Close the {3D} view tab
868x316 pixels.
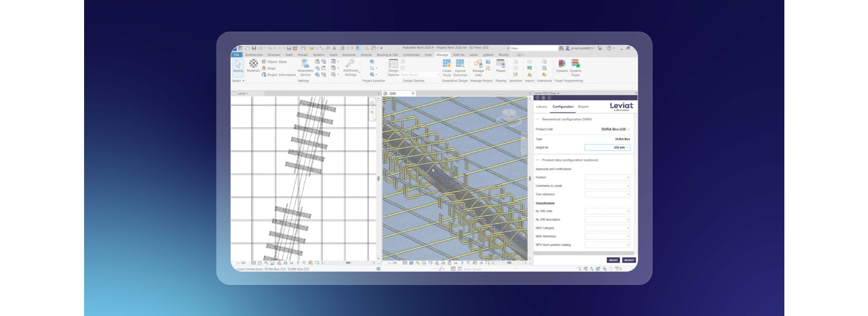tap(413, 93)
